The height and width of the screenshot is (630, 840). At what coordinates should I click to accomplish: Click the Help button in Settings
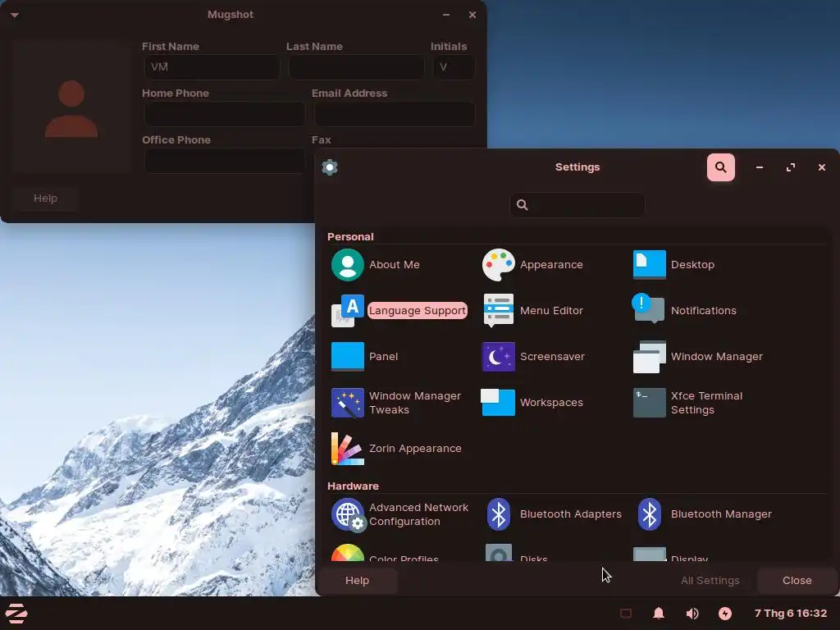coord(358,580)
